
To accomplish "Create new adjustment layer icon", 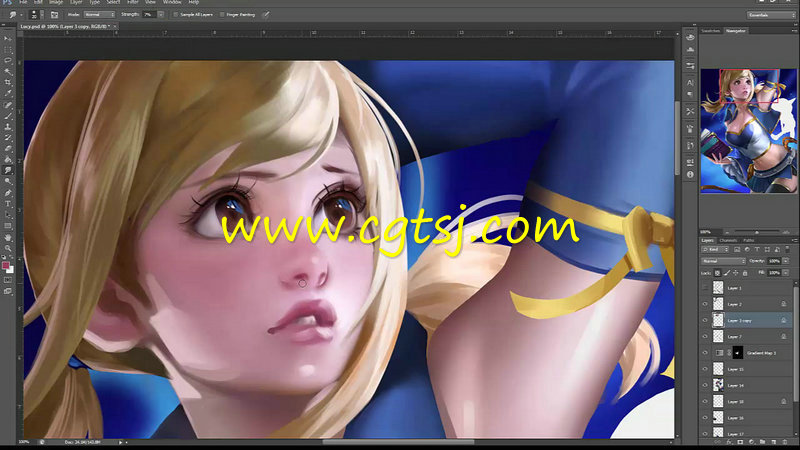I will pos(751,442).
